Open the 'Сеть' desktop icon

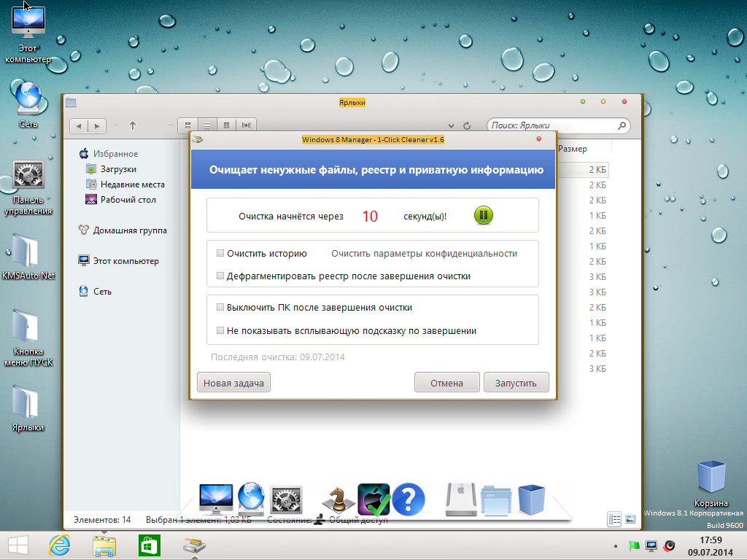28,105
